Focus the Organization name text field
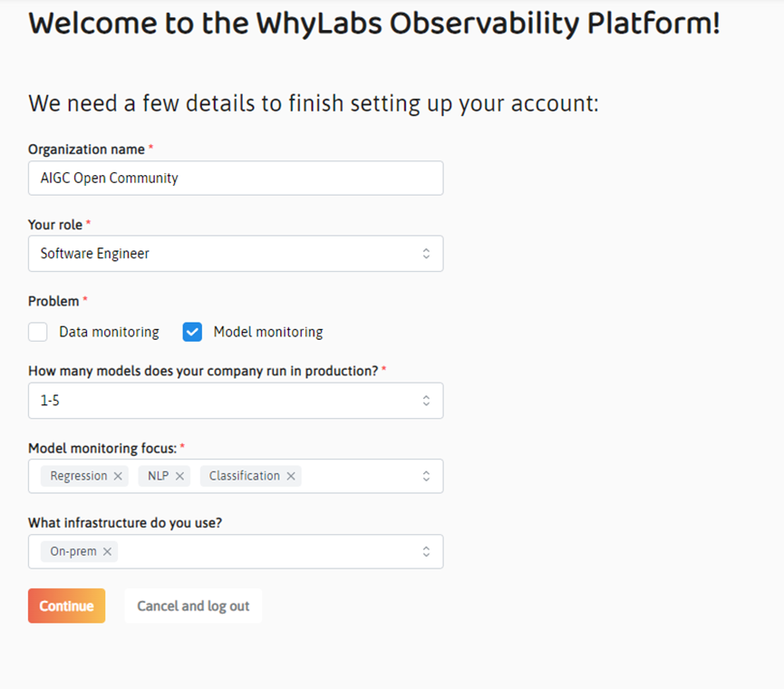 click(x=236, y=179)
